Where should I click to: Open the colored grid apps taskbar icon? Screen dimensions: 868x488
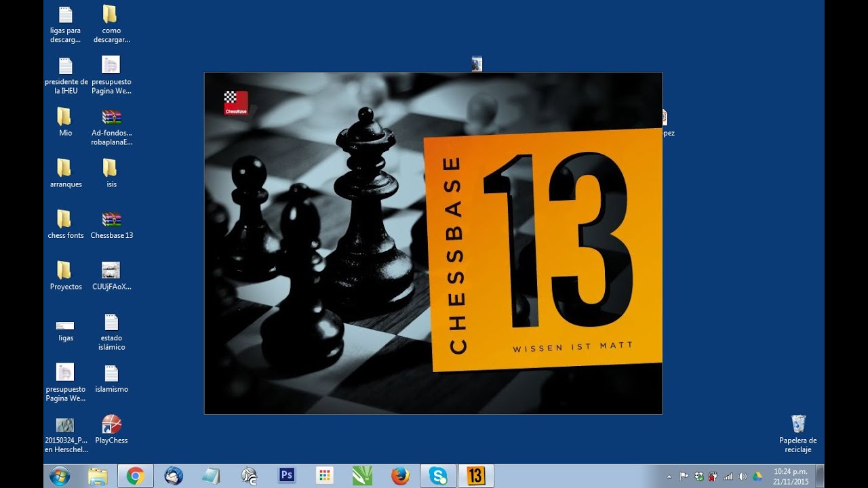324,476
